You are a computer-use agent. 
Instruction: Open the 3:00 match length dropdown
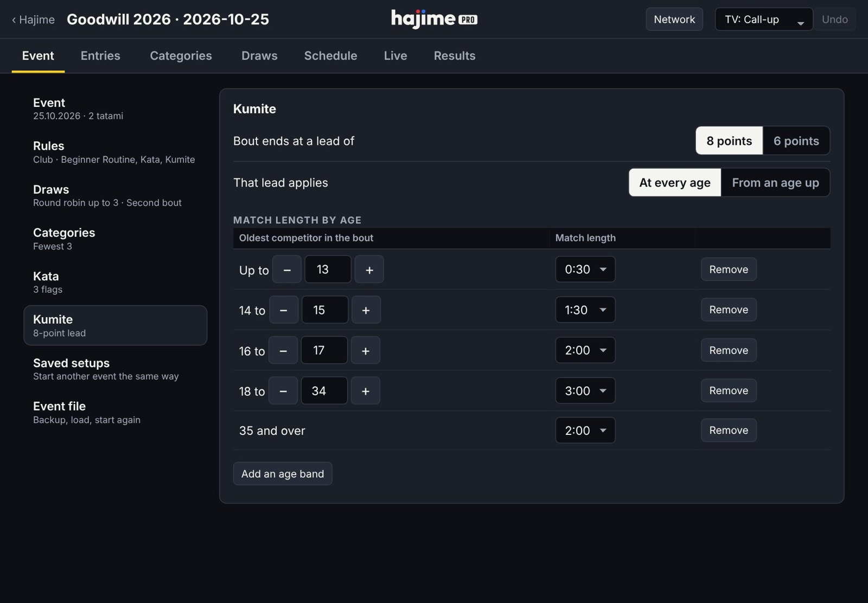tap(585, 390)
